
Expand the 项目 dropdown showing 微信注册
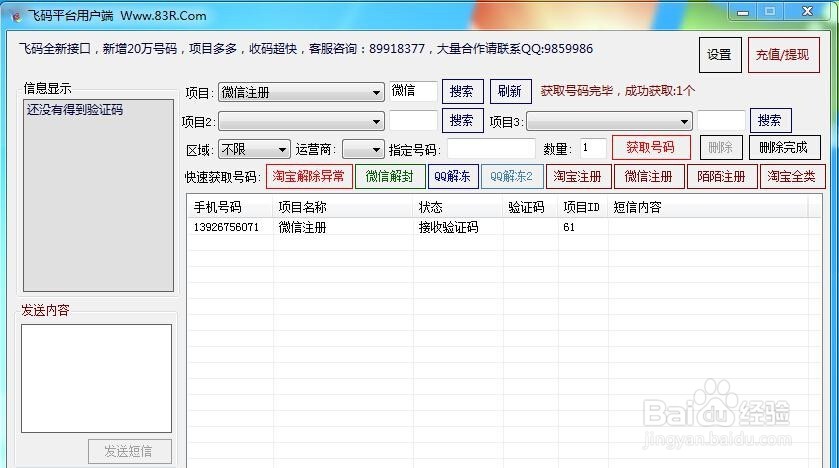pos(301,92)
